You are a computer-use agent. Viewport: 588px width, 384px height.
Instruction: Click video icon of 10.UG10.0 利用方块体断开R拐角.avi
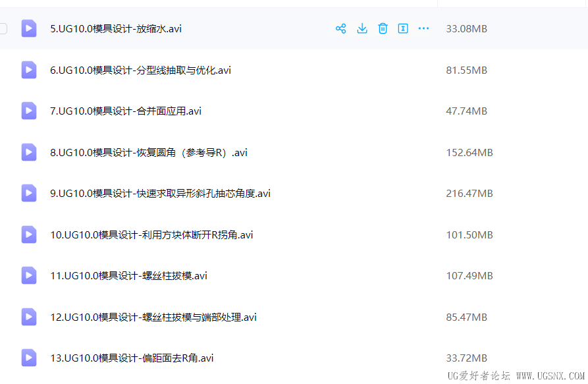click(x=29, y=234)
